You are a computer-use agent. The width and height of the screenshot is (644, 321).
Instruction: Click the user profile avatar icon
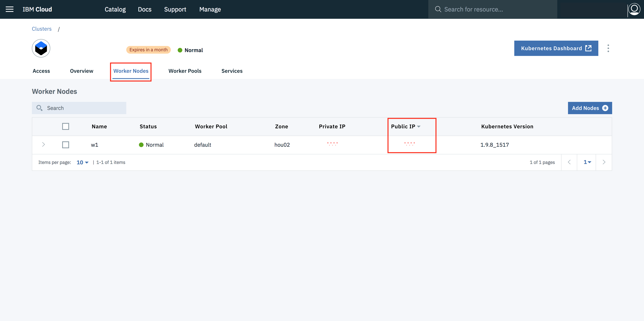(634, 9)
